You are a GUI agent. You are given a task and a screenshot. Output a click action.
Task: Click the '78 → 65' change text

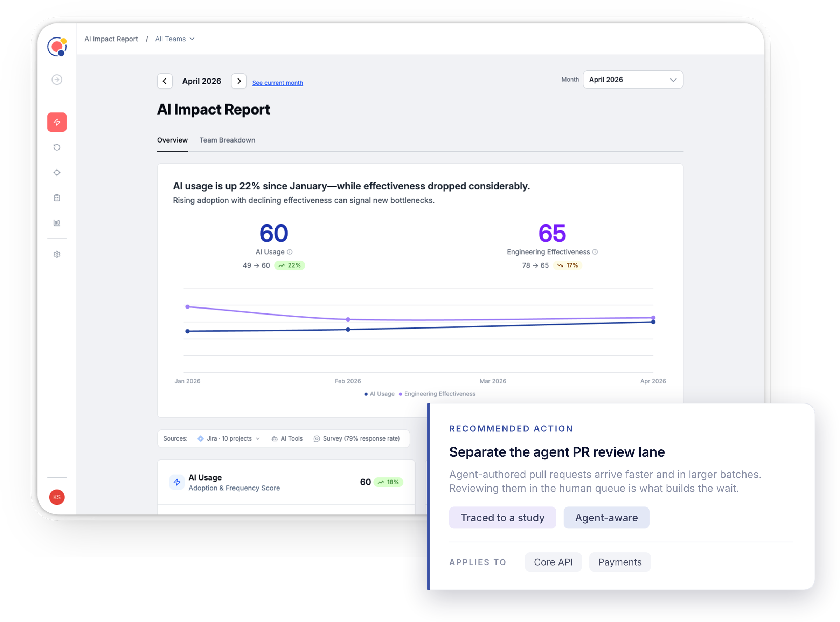535,265
